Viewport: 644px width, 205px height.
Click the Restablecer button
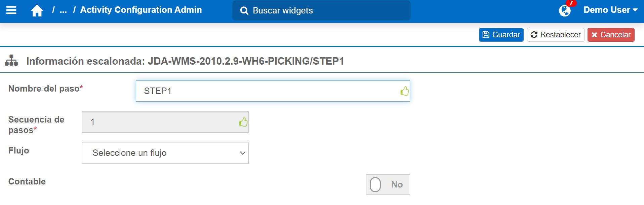555,35
